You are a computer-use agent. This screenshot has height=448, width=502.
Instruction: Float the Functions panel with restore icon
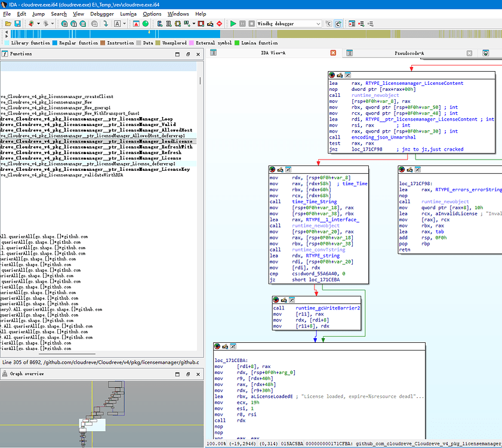point(188,54)
